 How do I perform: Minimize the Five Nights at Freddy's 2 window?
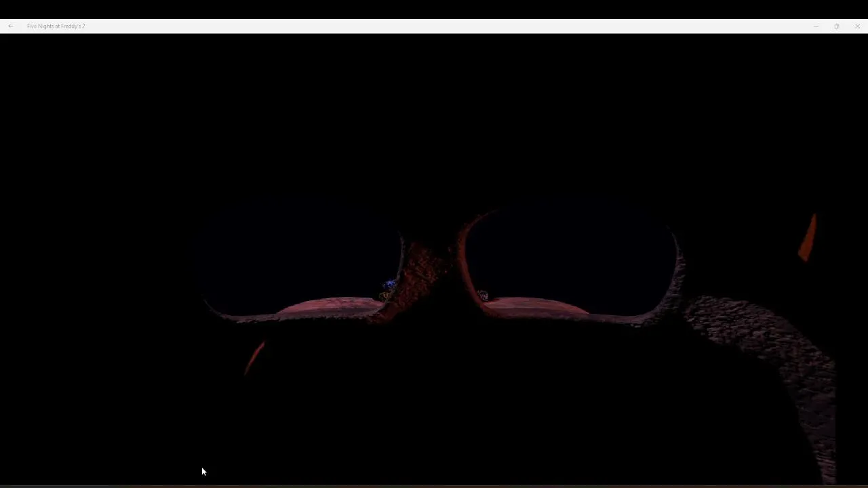click(816, 26)
